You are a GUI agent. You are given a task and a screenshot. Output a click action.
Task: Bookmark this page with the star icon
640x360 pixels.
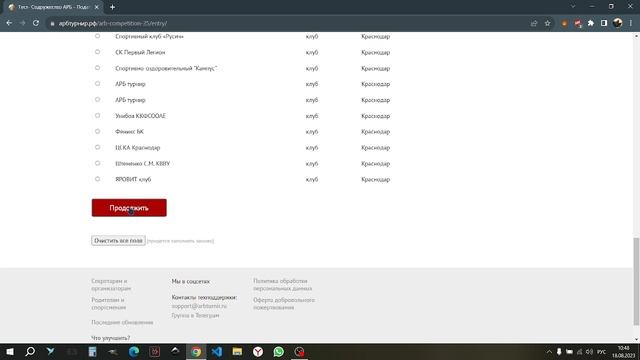tap(547, 23)
